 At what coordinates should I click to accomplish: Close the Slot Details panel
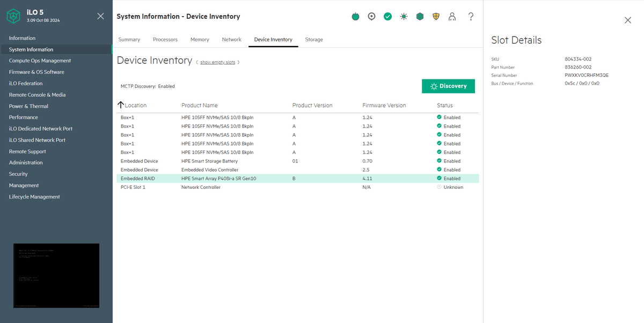(628, 20)
